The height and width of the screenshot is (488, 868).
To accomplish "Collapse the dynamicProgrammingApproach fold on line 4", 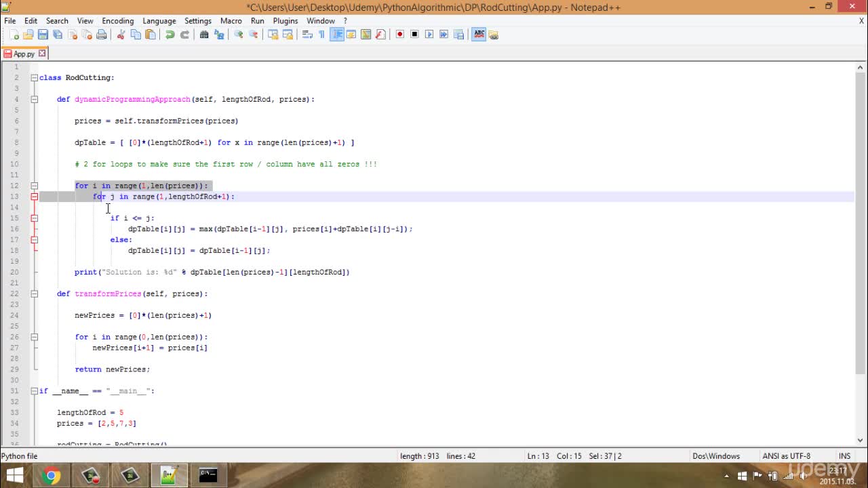I will pos(34,99).
